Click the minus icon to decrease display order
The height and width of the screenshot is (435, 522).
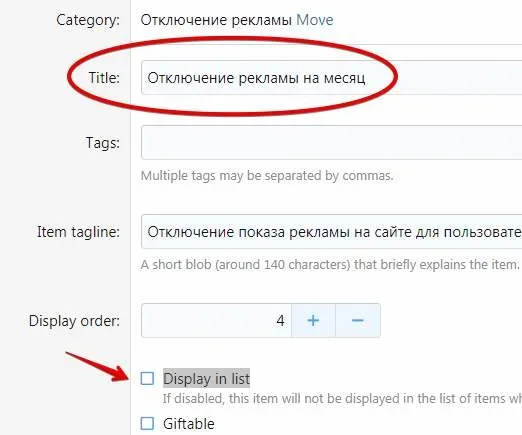(x=358, y=320)
